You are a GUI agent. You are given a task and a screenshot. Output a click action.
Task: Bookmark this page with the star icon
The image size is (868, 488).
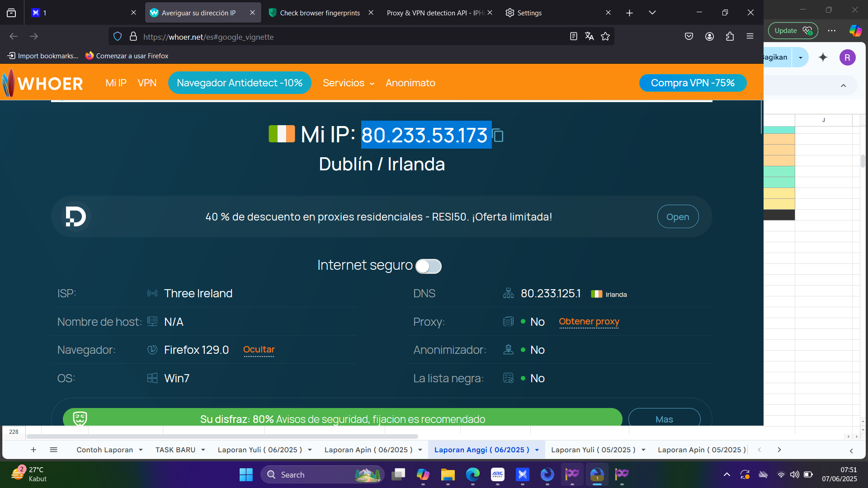605,36
